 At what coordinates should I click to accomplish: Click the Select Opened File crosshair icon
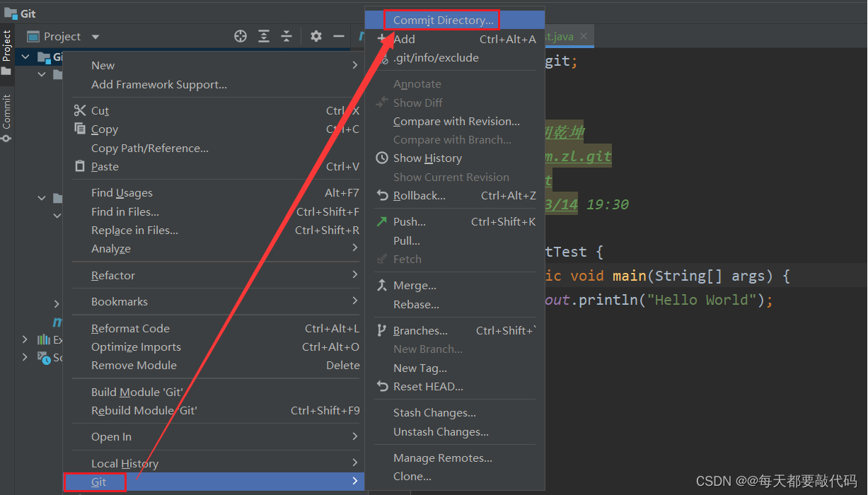coord(240,35)
